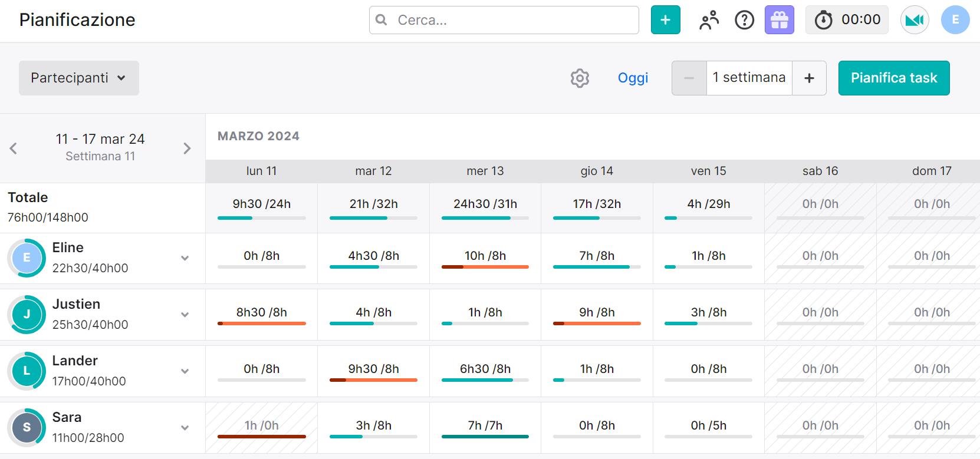
Task: Click Eline's 7h /8h Thursday cell
Action: coord(597,258)
